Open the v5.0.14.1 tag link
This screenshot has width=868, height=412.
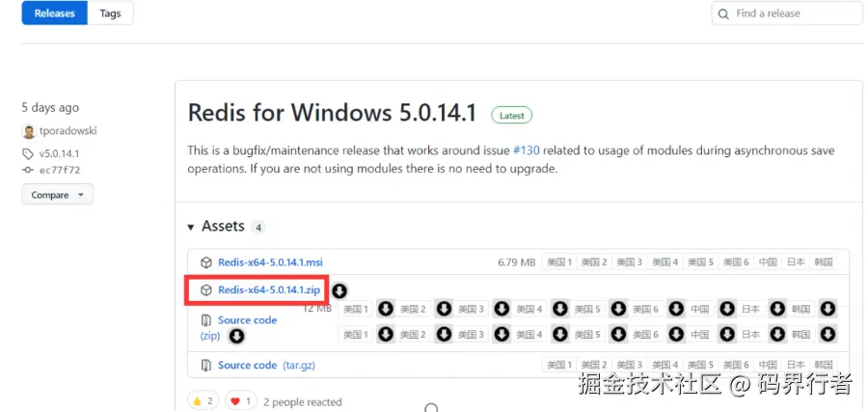pyautogui.click(x=59, y=153)
